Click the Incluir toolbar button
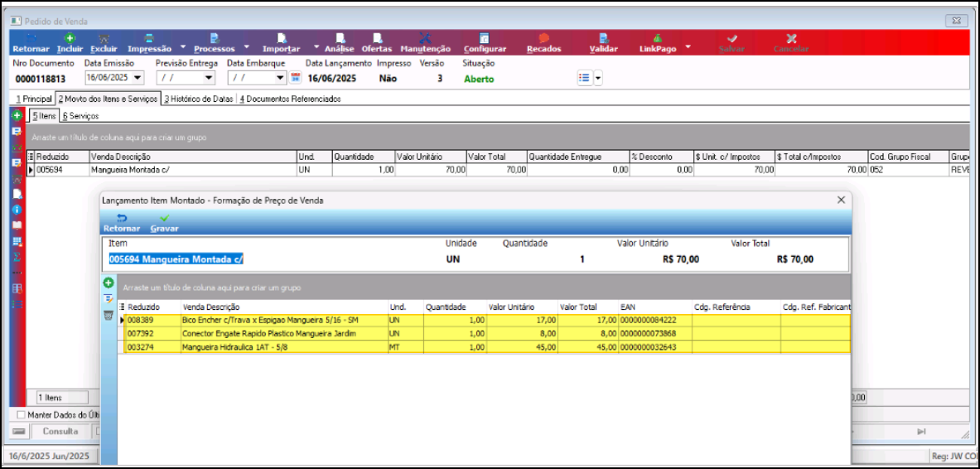 click(70, 43)
